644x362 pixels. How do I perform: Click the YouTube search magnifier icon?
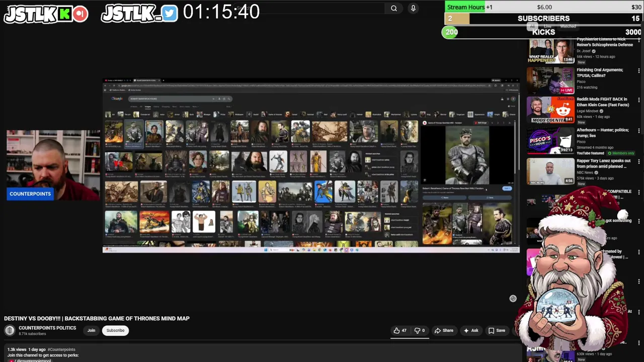point(394,8)
